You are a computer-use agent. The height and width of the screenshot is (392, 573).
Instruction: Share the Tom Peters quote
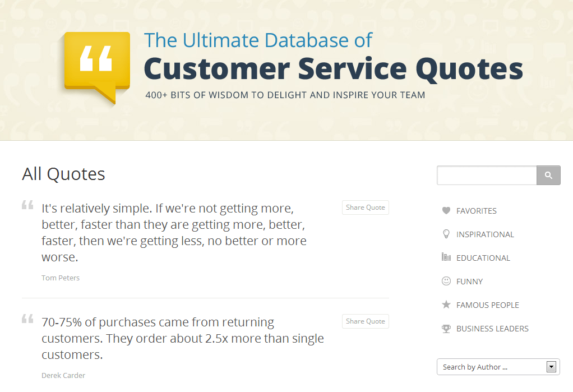point(366,207)
